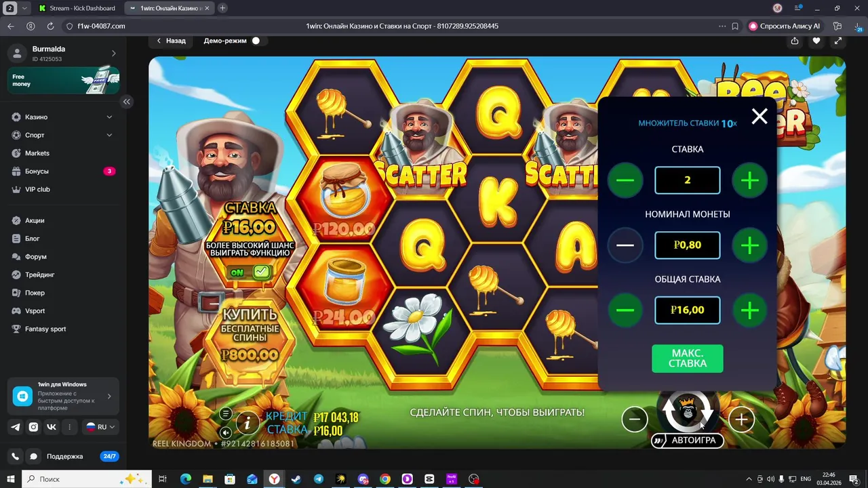Image resolution: width=868 pixels, height=488 pixels.
Task: Expand the Burmalda profile chevron
Action: 113,53
